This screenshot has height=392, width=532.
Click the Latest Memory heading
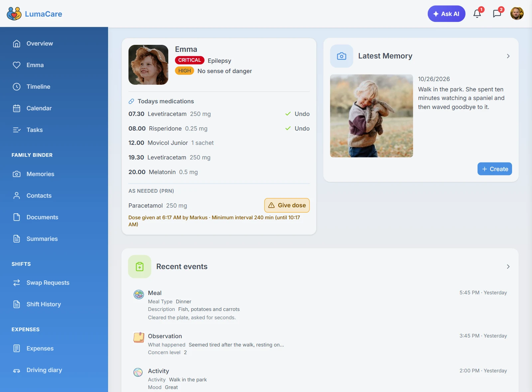(385, 56)
